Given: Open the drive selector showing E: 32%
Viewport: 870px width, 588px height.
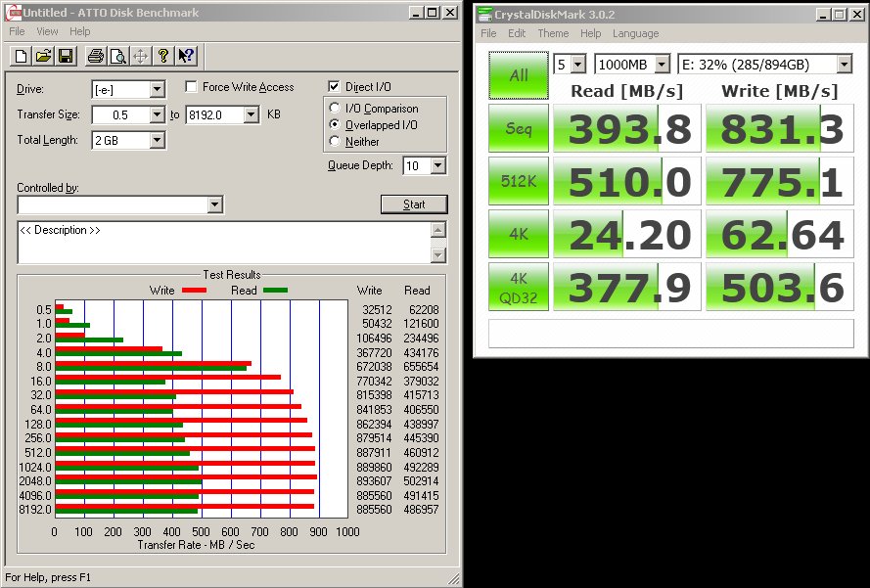Looking at the screenshot, I should 844,65.
